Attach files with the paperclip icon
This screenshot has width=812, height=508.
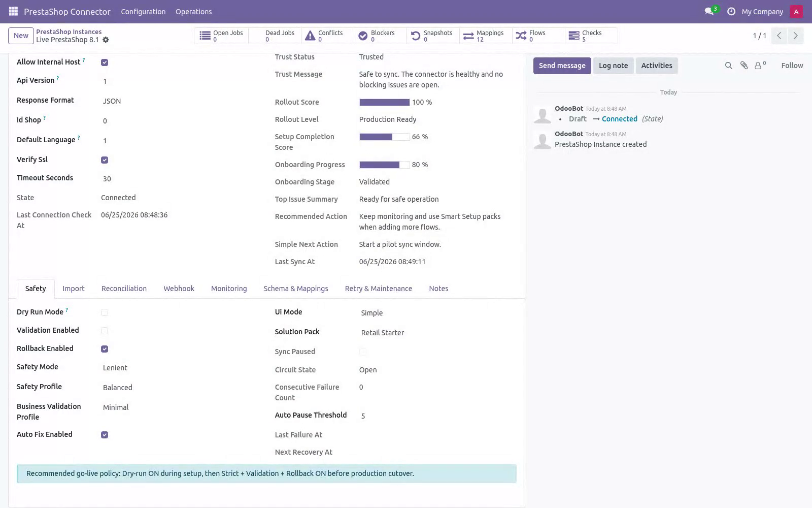coord(744,66)
